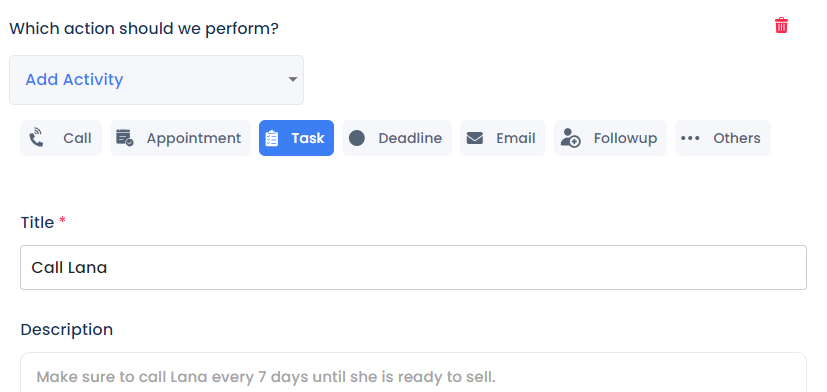This screenshot has width=827, height=392.
Task: Click into the Description text area
Action: (x=414, y=372)
